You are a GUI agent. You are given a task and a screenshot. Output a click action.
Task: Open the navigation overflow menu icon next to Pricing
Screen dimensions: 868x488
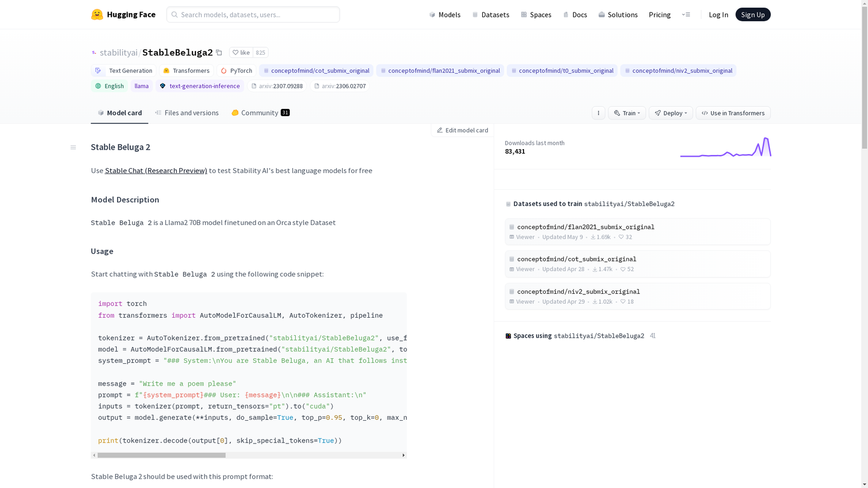click(x=686, y=15)
